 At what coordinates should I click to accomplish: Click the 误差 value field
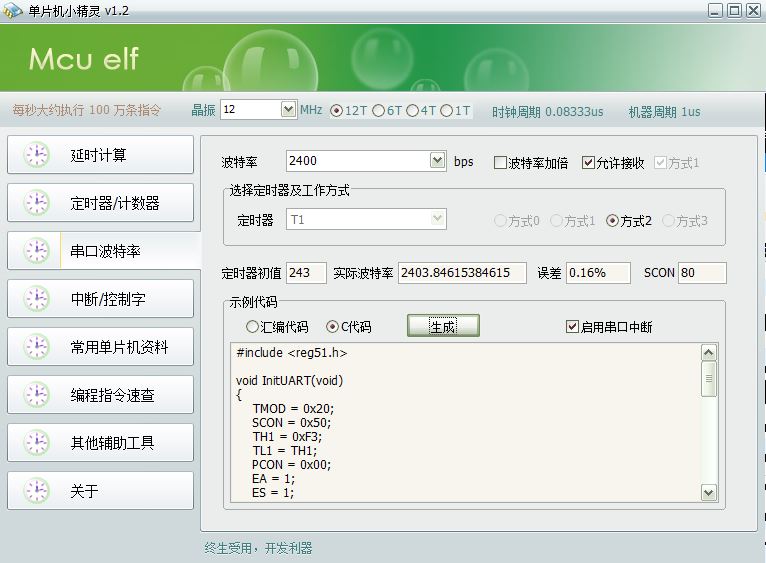598,273
